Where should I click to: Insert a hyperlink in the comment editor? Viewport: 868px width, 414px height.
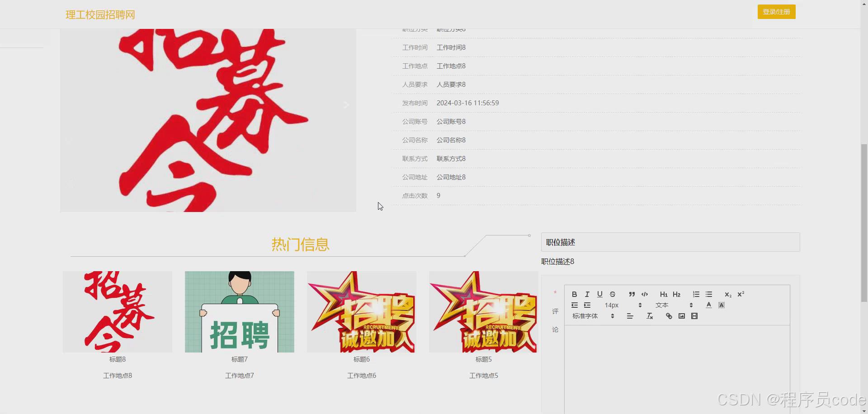coord(669,316)
